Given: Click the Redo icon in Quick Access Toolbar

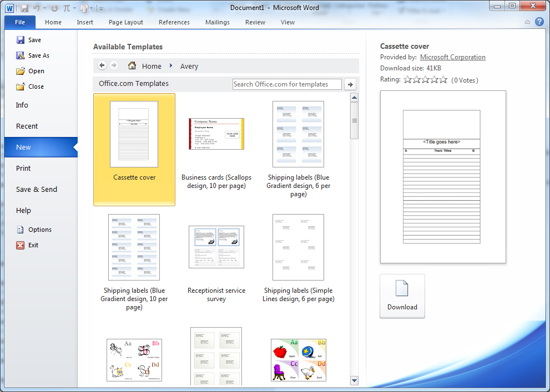Looking at the screenshot, I should click(x=54, y=8).
